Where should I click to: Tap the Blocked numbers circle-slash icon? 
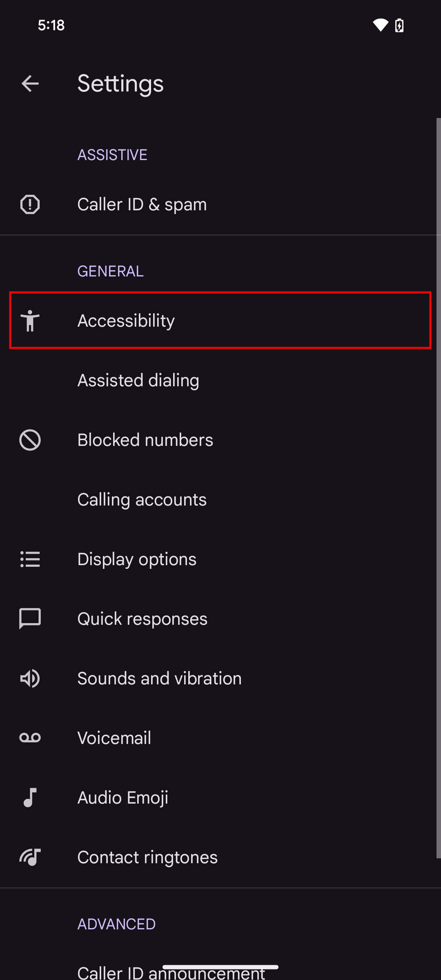coord(30,440)
